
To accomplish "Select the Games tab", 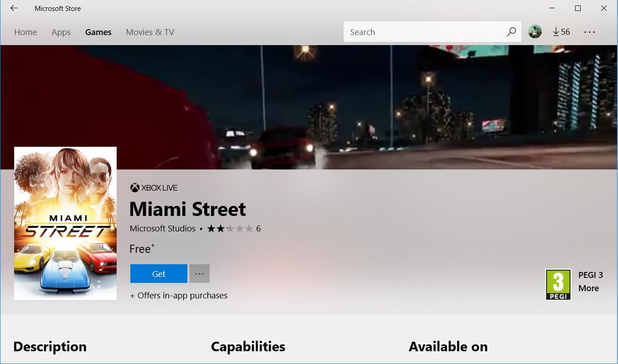I will tap(98, 32).
